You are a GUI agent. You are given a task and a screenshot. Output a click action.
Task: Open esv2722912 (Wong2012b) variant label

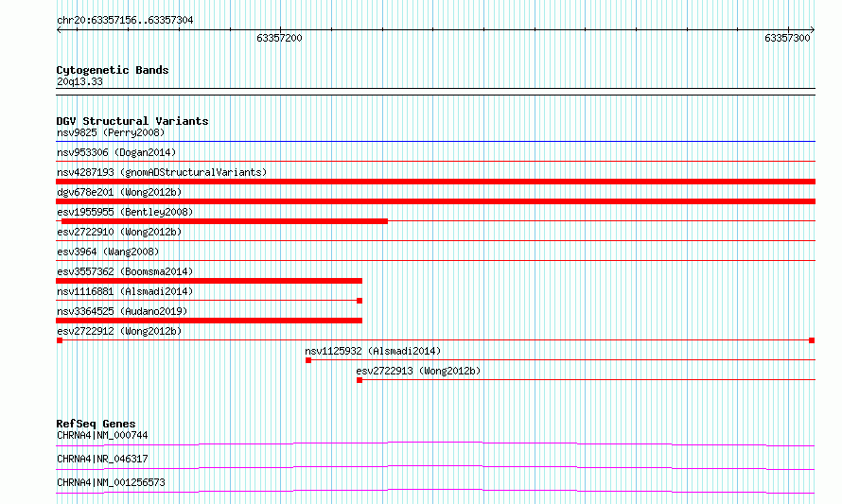tap(119, 331)
